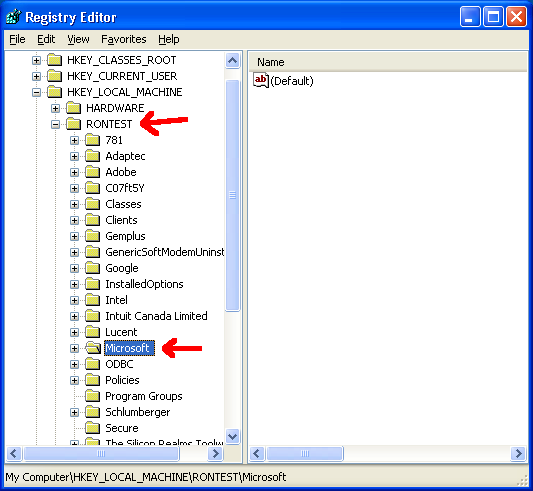Collapse the HKEY_LOCAL_MACHINE hive
This screenshot has height=491, width=533.
(x=36, y=92)
